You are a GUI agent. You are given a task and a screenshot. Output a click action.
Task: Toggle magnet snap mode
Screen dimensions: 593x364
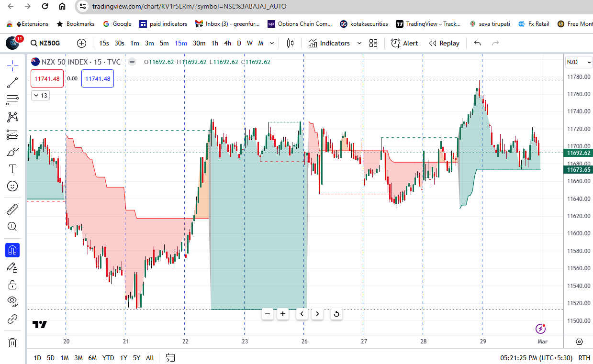(12, 250)
